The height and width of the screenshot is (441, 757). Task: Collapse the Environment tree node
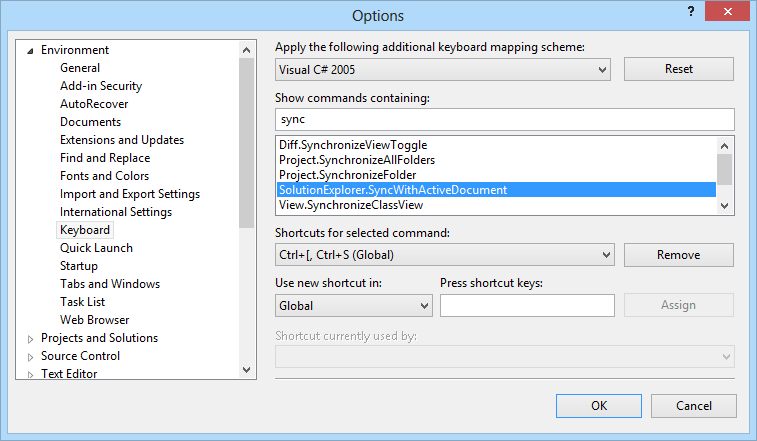point(30,51)
